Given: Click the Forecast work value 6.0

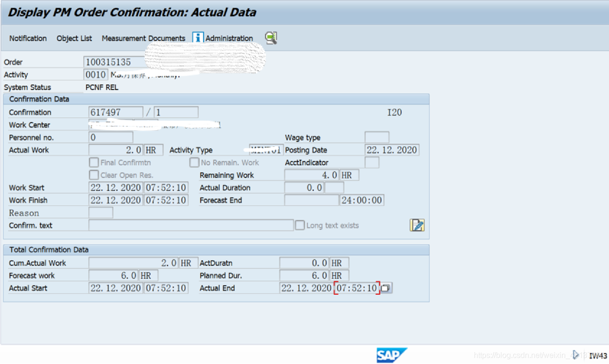Looking at the screenshot, I should coord(114,276).
